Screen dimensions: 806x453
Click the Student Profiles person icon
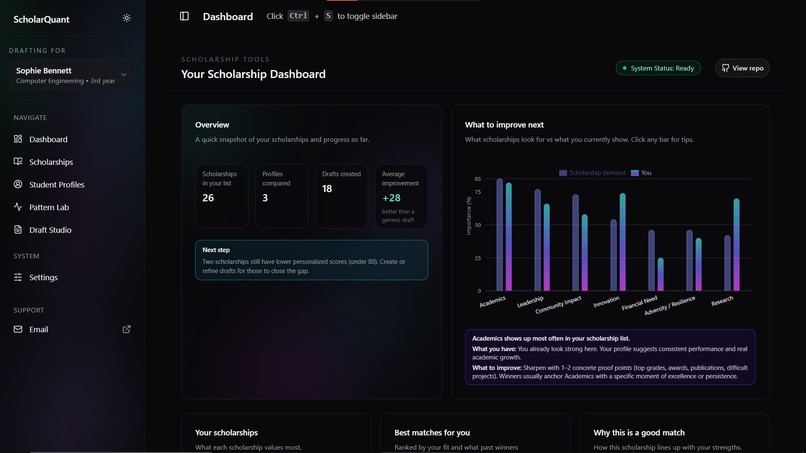(18, 184)
